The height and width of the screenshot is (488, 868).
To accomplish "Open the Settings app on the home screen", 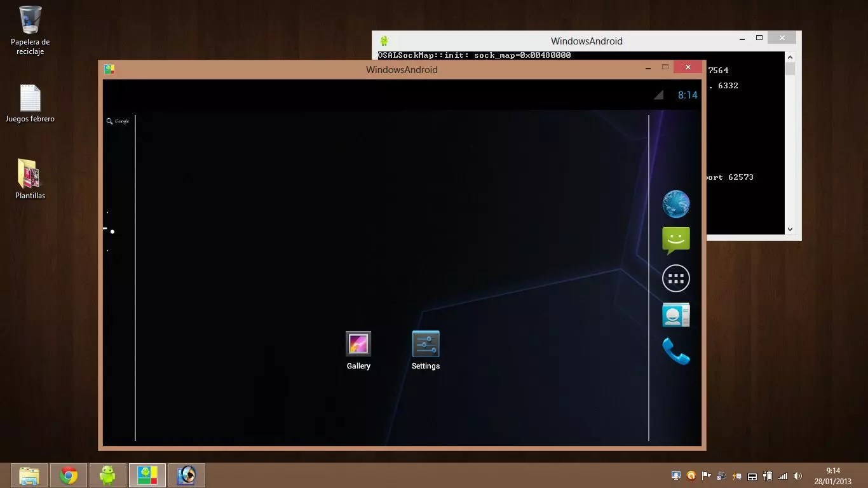I will (425, 343).
